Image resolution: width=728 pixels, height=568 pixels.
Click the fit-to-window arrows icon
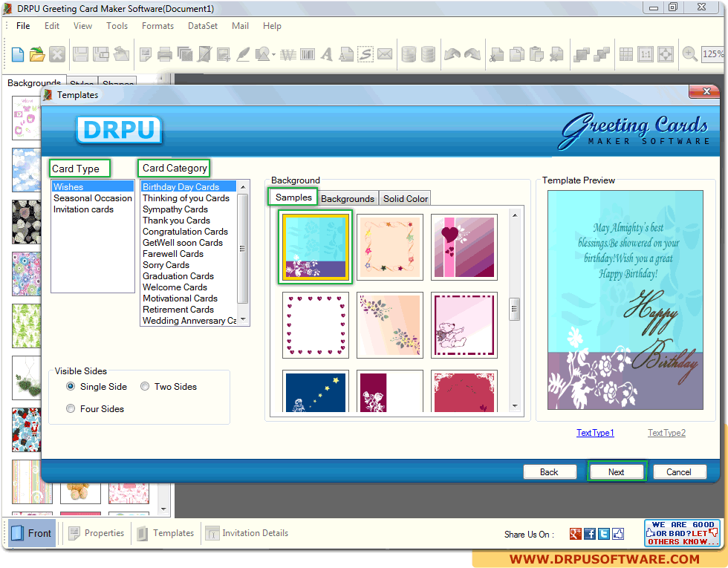[666, 55]
